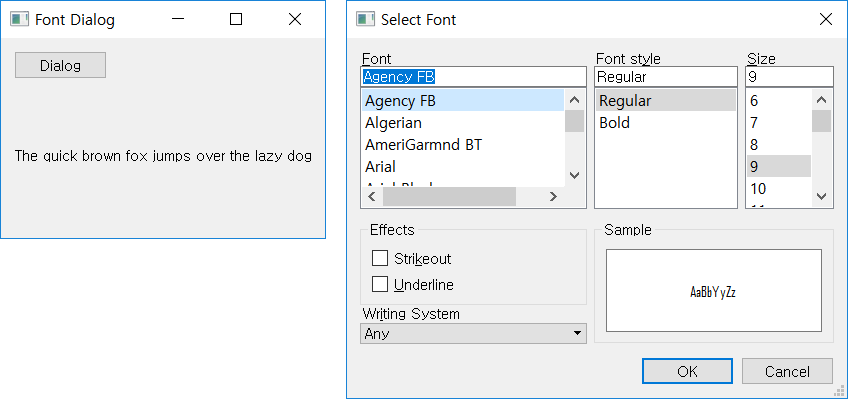Select size 8 in size list

pyautogui.click(x=779, y=145)
